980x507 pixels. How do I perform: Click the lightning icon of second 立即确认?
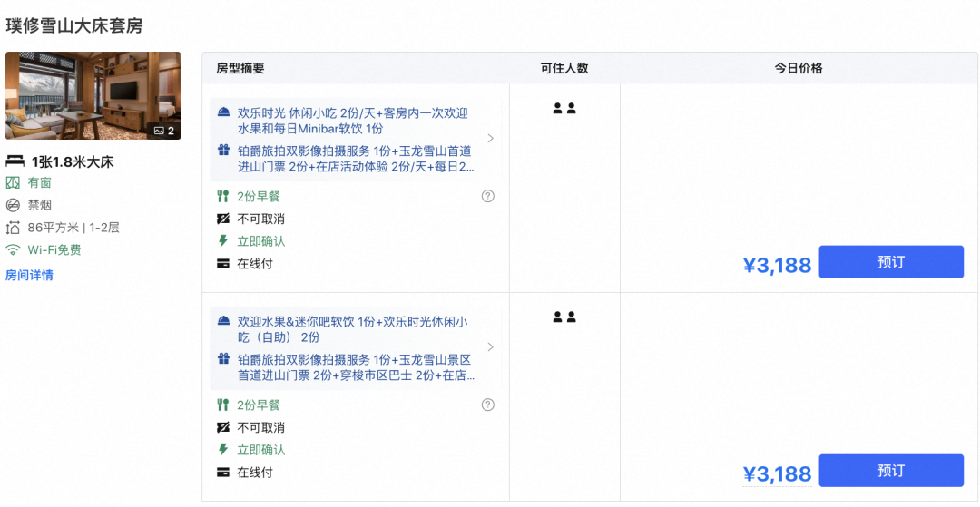[x=223, y=450]
